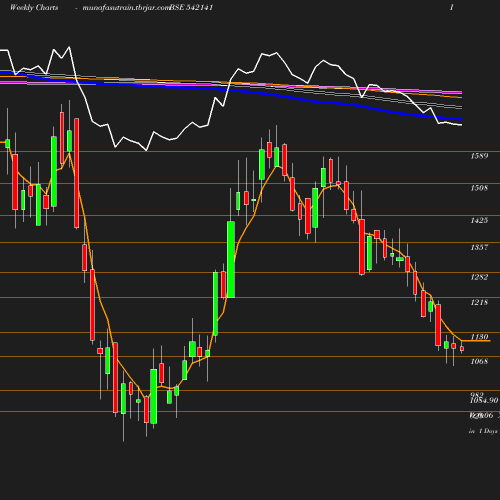Click the 1425 price level label
500x500 pixels.
click(479, 220)
